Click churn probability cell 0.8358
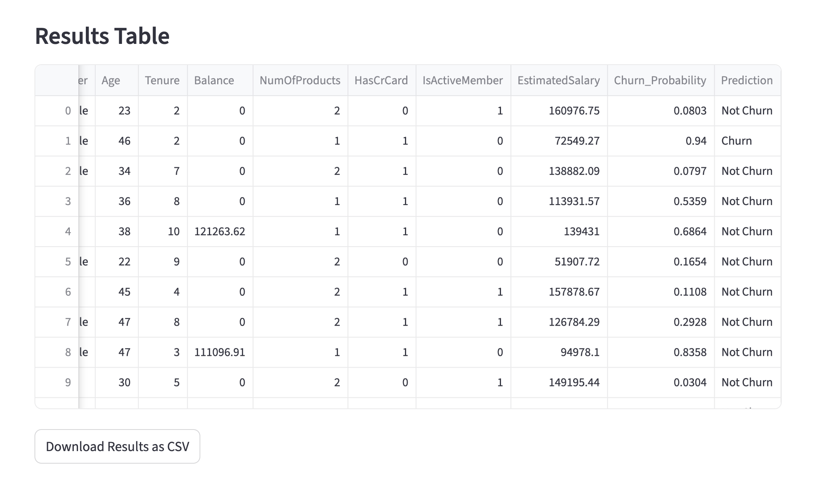This screenshot has height=504, width=817. [x=690, y=352]
